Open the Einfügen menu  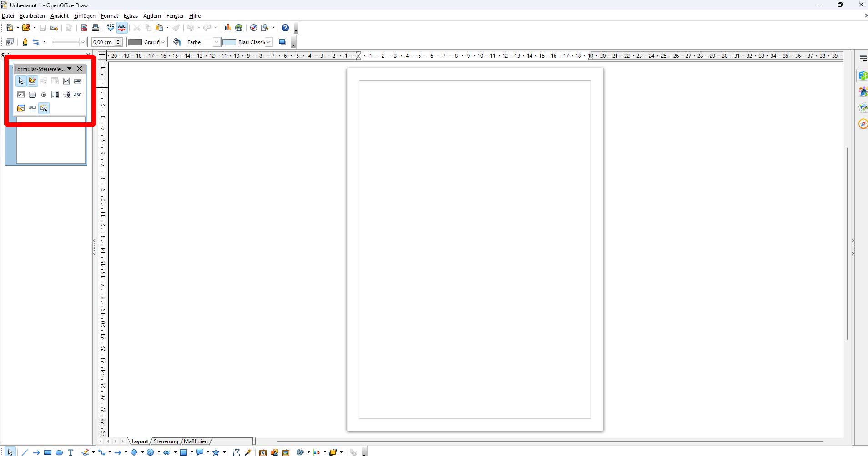coord(85,15)
